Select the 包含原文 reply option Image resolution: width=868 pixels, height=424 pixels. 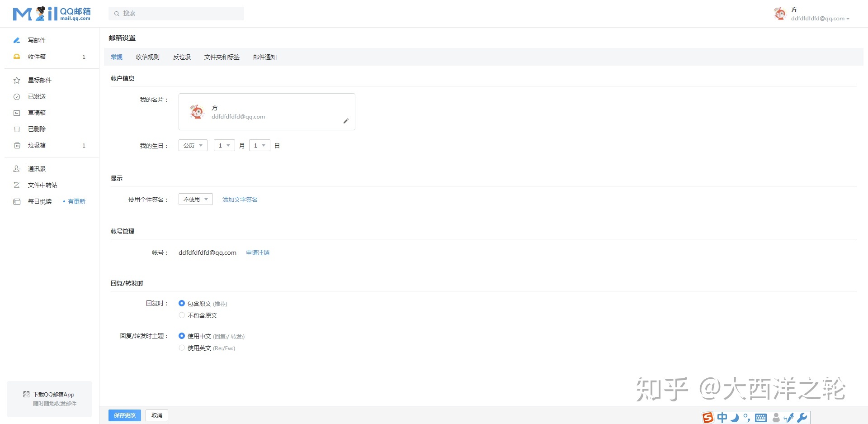coord(182,303)
